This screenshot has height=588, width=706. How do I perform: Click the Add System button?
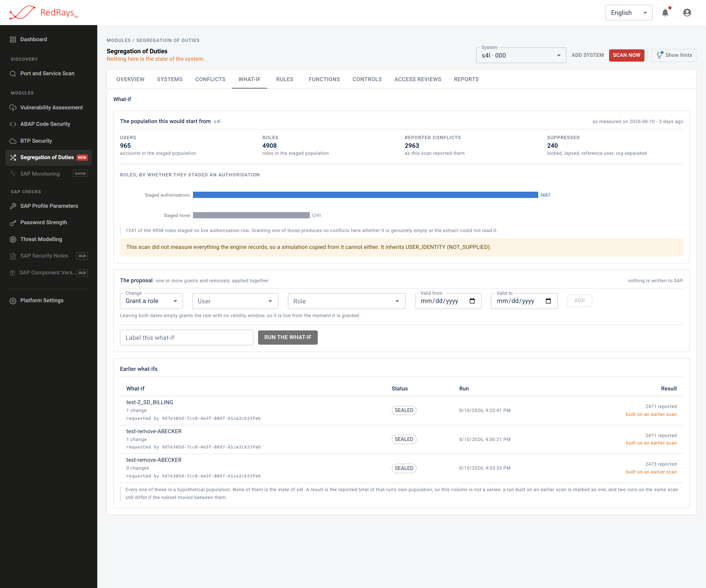click(588, 55)
